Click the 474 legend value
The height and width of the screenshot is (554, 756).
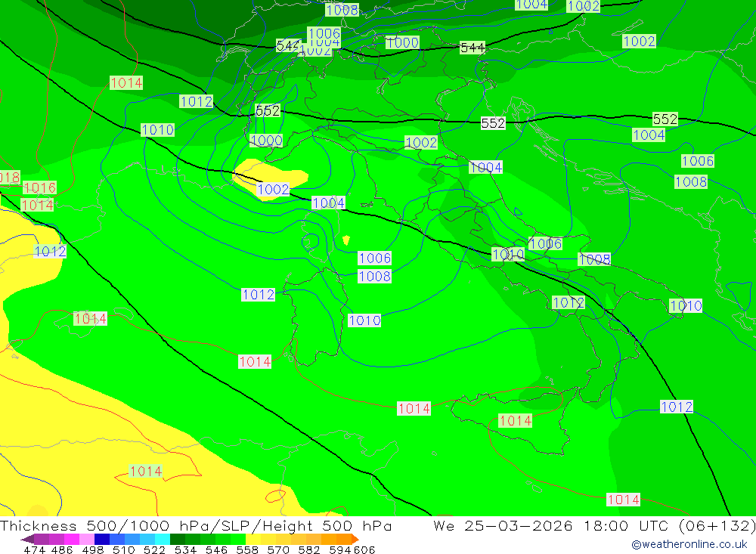click(x=34, y=549)
